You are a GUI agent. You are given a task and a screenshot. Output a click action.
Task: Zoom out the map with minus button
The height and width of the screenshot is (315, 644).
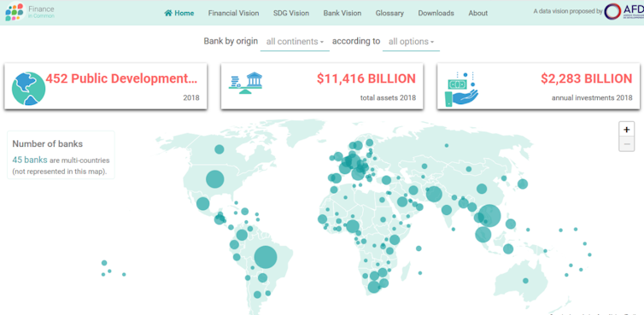pyautogui.click(x=626, y=144)
